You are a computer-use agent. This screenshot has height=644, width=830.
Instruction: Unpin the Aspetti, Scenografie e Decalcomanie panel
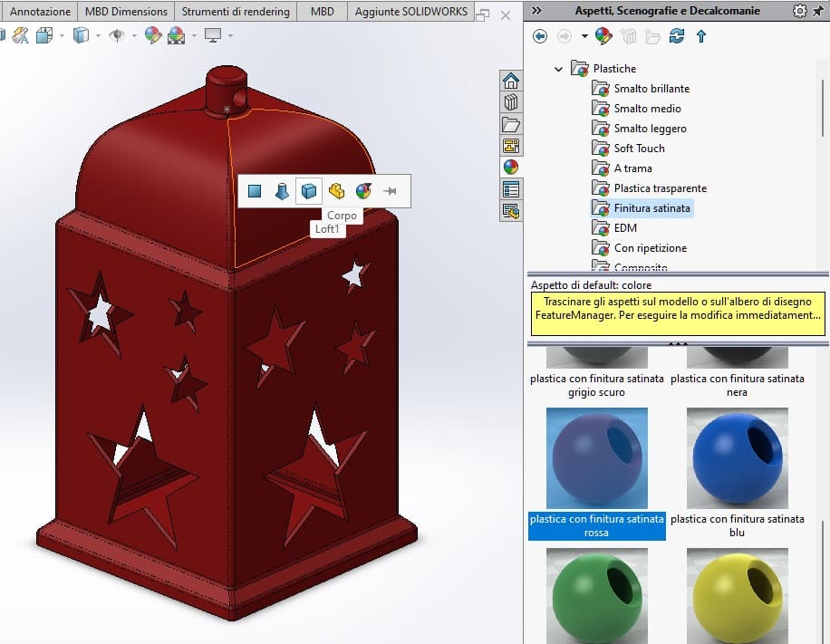point(819,10)
